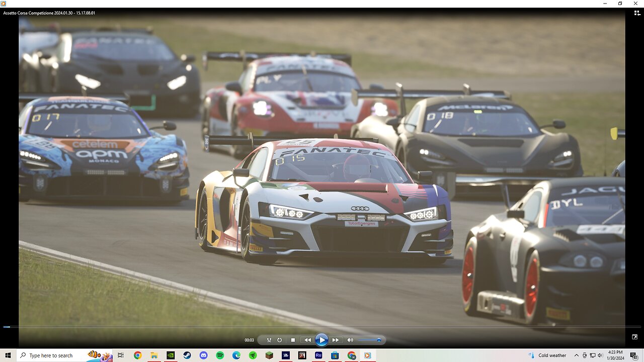The width and height of the screenshot is (644, 362).
Task: Show hidden system tray icons
Action: click(577, 355)
